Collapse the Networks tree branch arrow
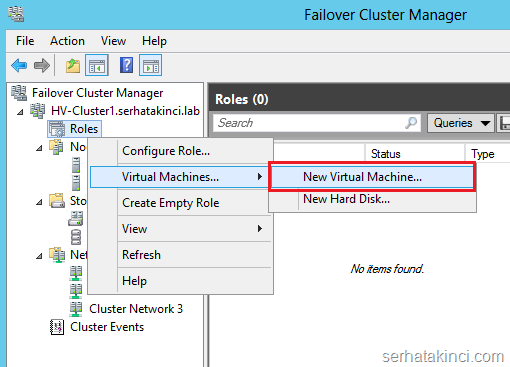 tap(39, 256)
